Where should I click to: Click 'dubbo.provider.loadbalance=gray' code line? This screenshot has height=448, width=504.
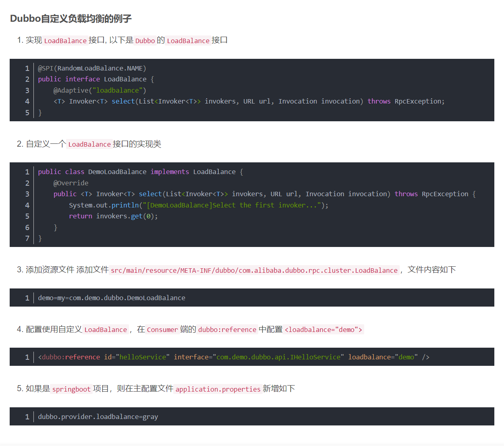click(x=98, y=417)
